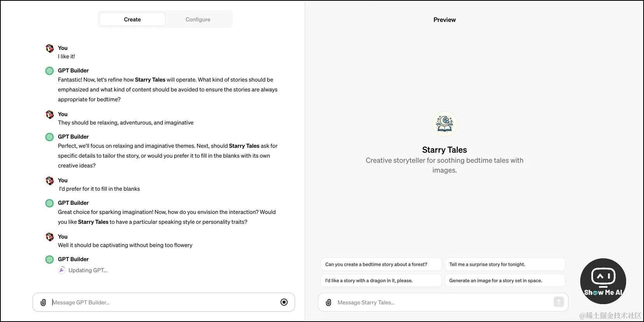Choose 'Tell me a surprise story for tonight.'
The width and height of the screenshot is (644, 322).
tap(505, 264)
